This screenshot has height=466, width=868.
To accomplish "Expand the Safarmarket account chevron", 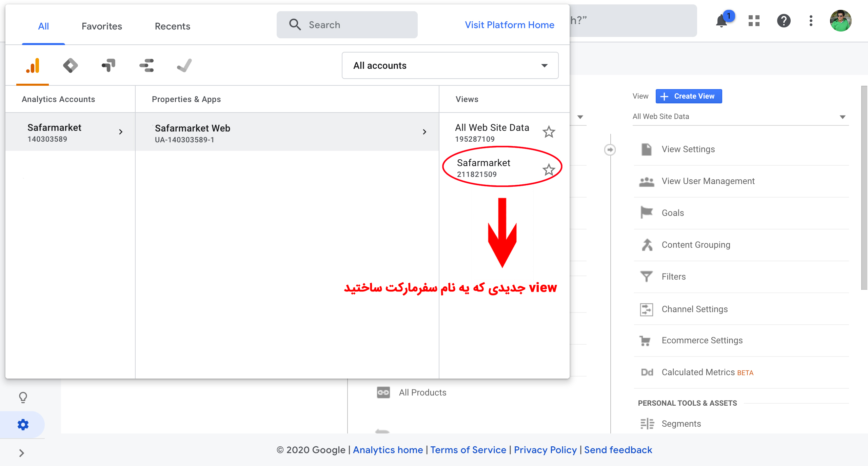I will point(121,132).
